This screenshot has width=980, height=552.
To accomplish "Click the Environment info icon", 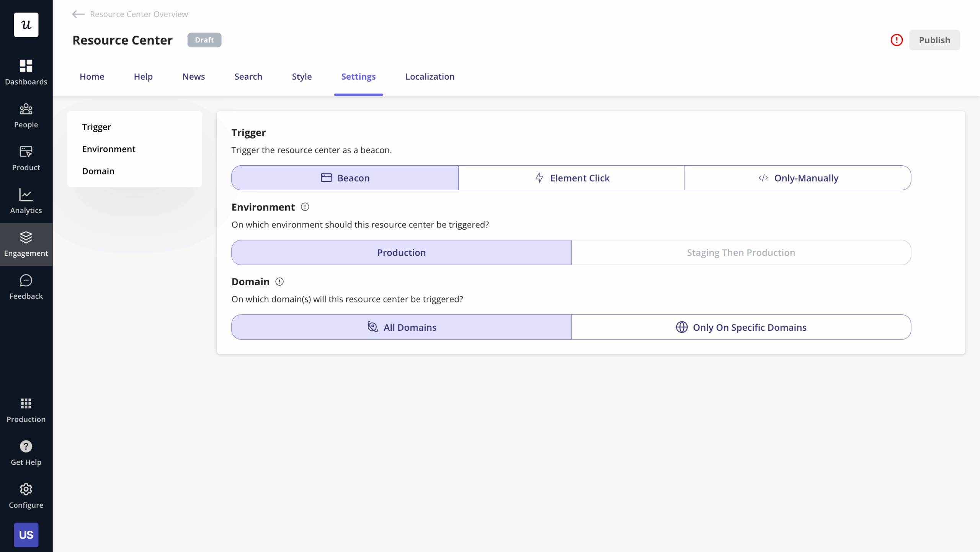I will pyautogui.click(x=305, y=207).
